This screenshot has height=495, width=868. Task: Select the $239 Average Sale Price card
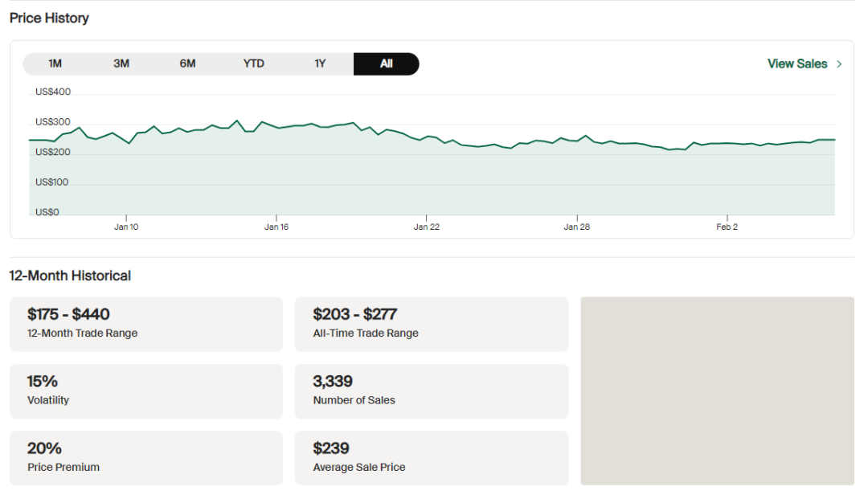(x=432, y=458)
